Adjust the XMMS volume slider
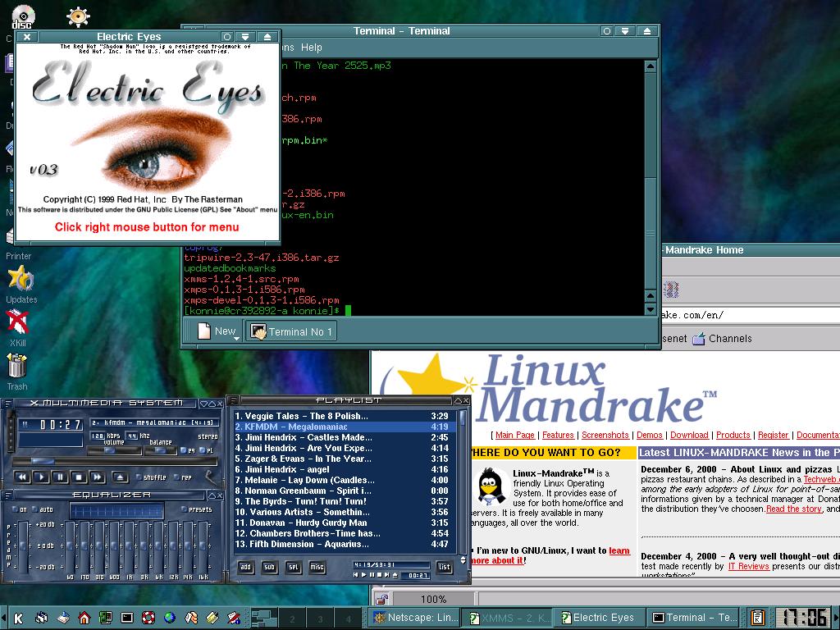Screen dimensions: 840x630 tap(108, 450)
